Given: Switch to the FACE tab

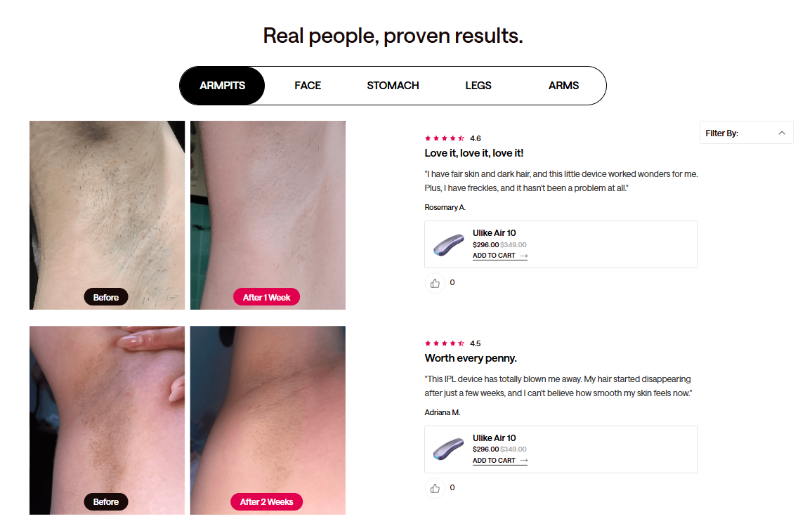Looking at the screenshot, I should tap(308, 86).
